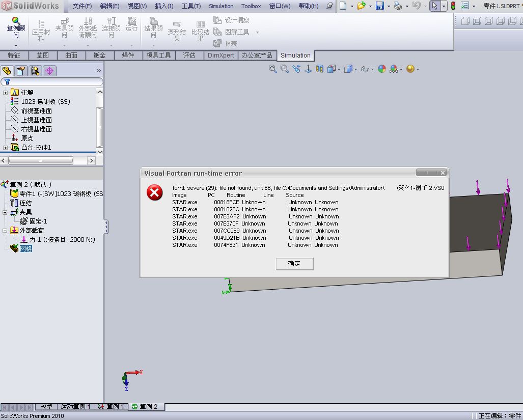The image size is (523, 420).
Task: Open Plot Tools (图解工具)
Action: [231, 32]
